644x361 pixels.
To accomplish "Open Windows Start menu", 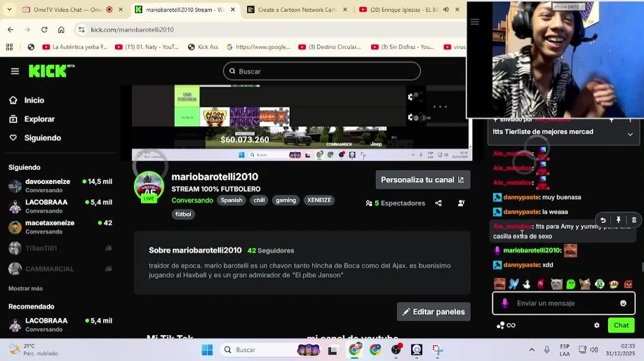I will click(207, 350).
